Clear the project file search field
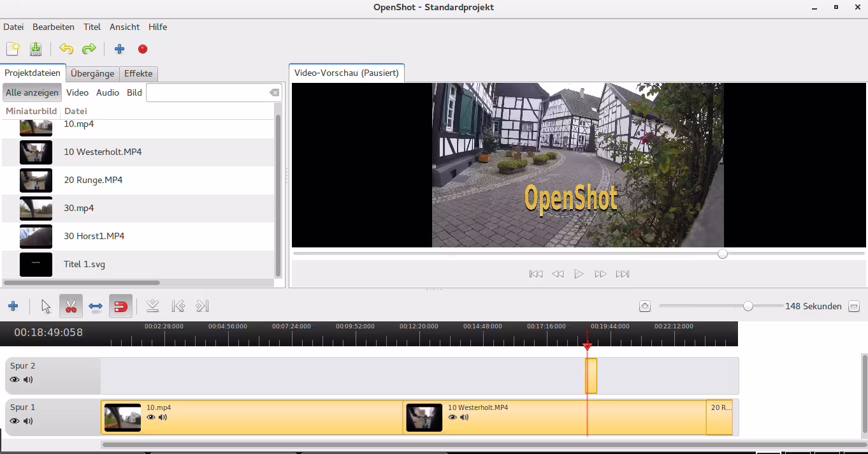 274,92
